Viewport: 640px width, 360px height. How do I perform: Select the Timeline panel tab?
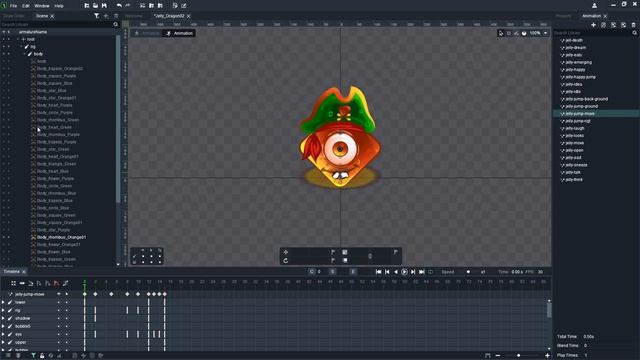tap(11, 271)
